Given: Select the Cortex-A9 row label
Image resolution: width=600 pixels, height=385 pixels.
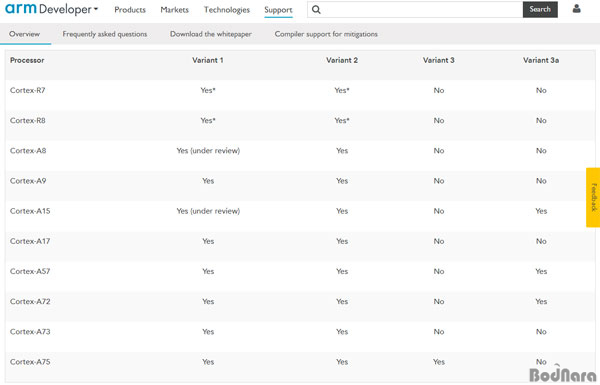Looking at the screenshot, I should point(28,181).
